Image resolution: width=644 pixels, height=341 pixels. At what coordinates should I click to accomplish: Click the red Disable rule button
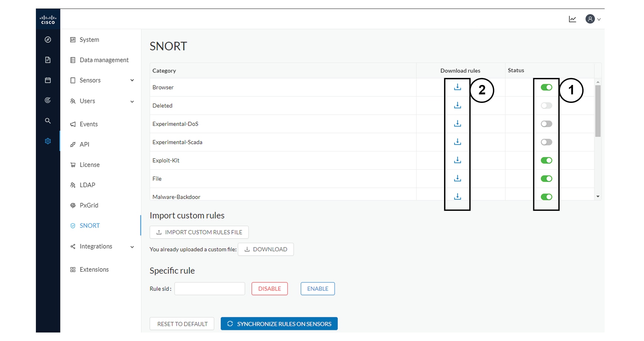[269, 289]
